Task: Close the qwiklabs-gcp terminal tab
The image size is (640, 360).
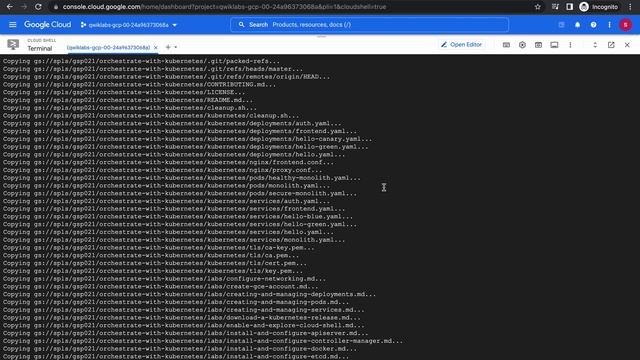Action: 156,48
